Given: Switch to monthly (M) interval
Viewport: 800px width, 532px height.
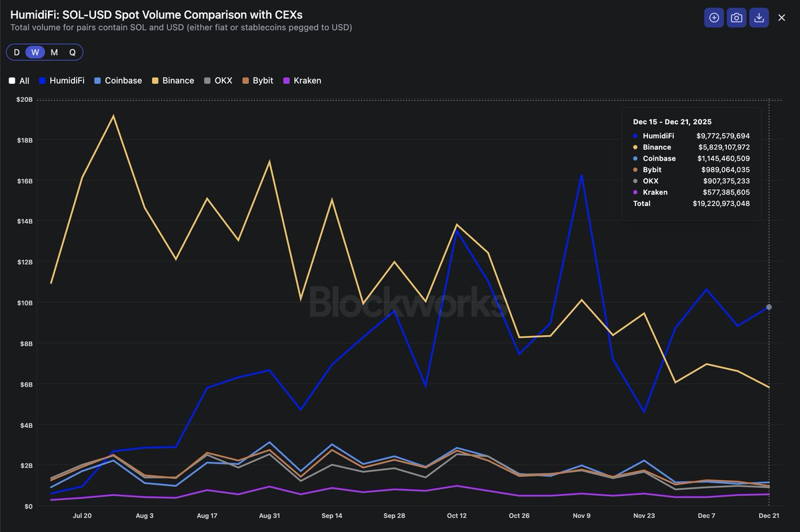Looking at the screenshot, I should [54, 52].
